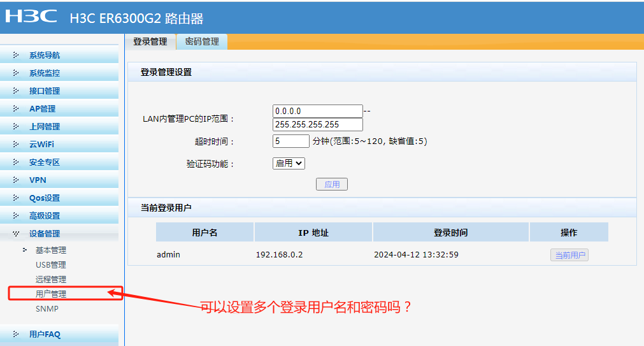The width and height of the screenshot is (644, 346).
Task: Click the H3C logo
Action: (31, 17)
